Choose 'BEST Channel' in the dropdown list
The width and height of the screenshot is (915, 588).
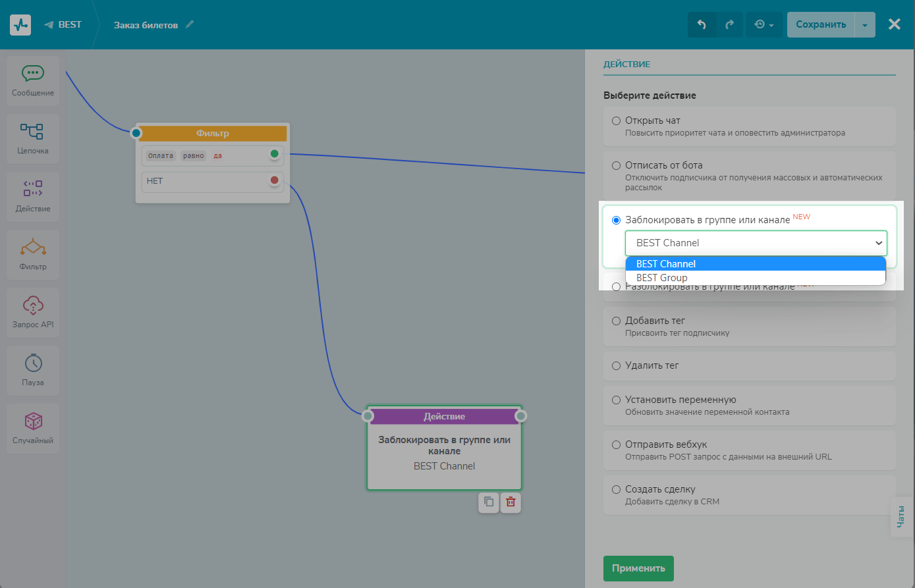point(666,264)
